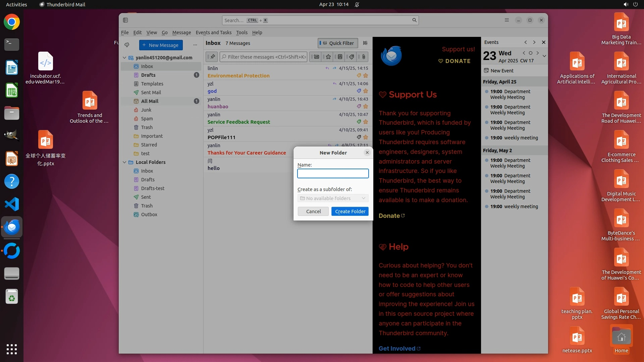Open the Thunderbird hamburger app menu
Viewport: 644px width, 362px height.
tap(506, 20)
